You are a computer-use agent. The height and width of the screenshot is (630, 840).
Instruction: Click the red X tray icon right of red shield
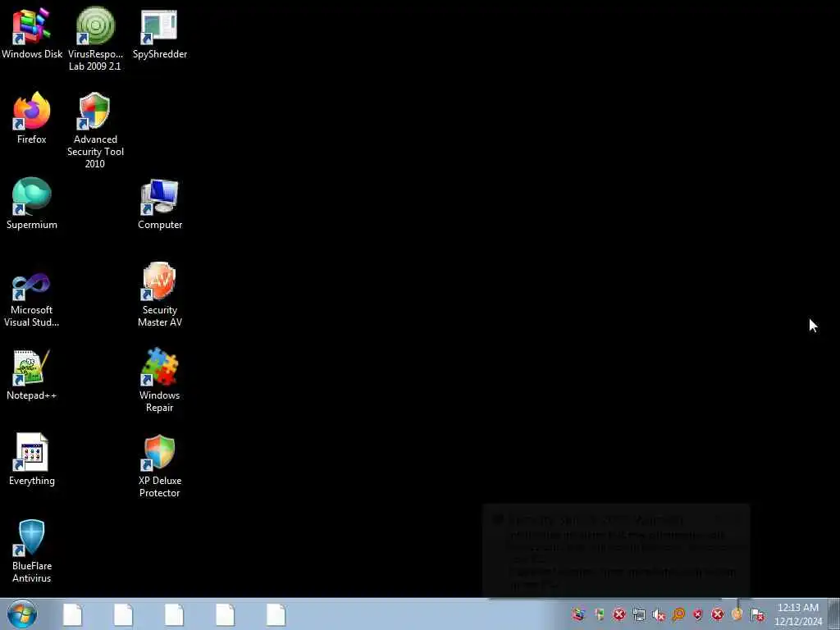click(x=718, y=614)
